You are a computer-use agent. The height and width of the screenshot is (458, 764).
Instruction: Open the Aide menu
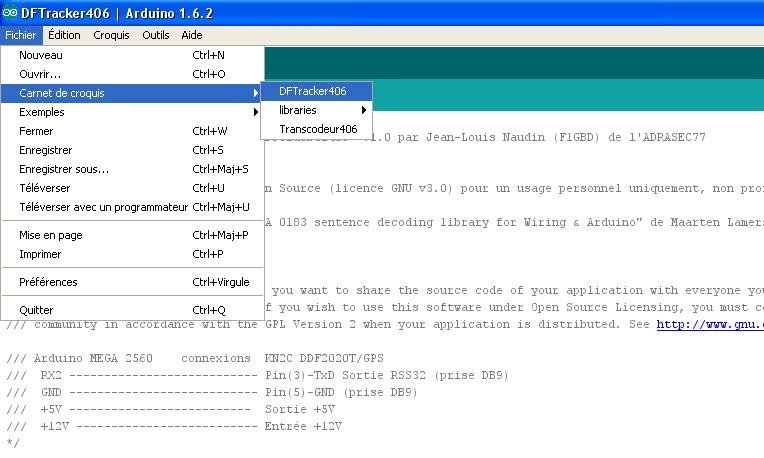coord(191,35)
